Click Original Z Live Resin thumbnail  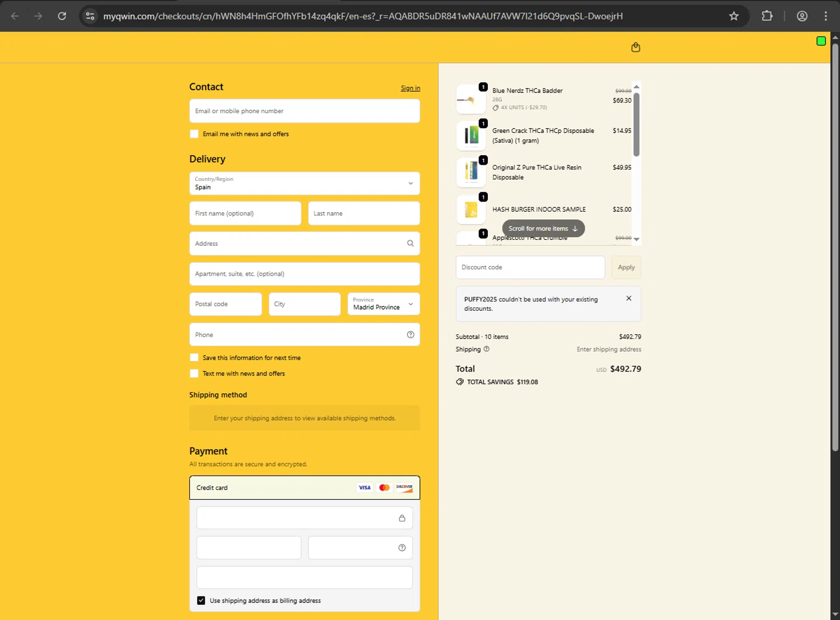click(x=471, y=173)
